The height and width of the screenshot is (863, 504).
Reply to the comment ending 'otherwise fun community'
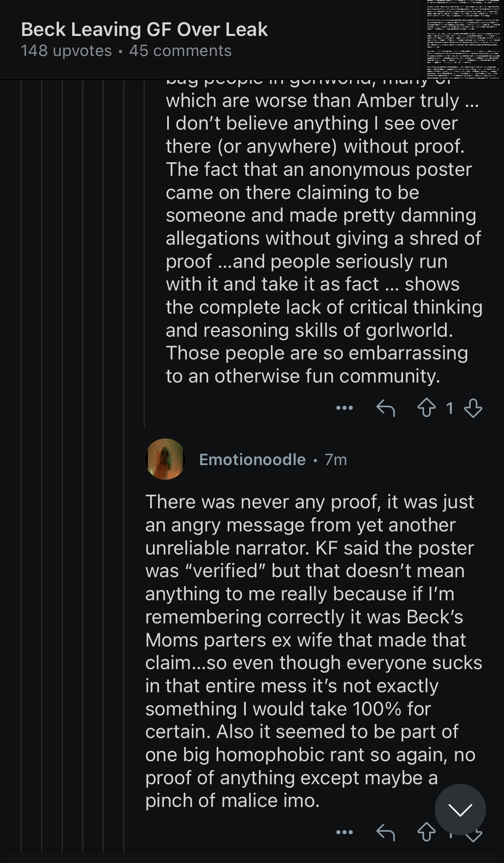coord(385,408)
